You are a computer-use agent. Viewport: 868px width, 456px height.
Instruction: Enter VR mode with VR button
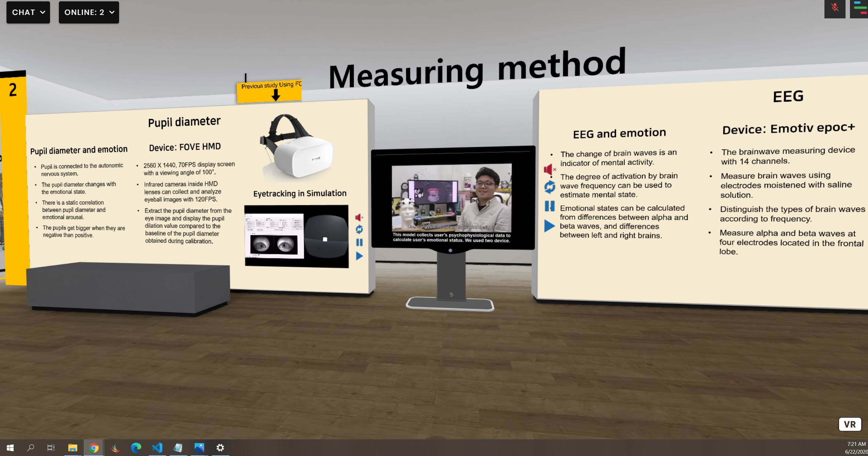click(x=849, y=424)
